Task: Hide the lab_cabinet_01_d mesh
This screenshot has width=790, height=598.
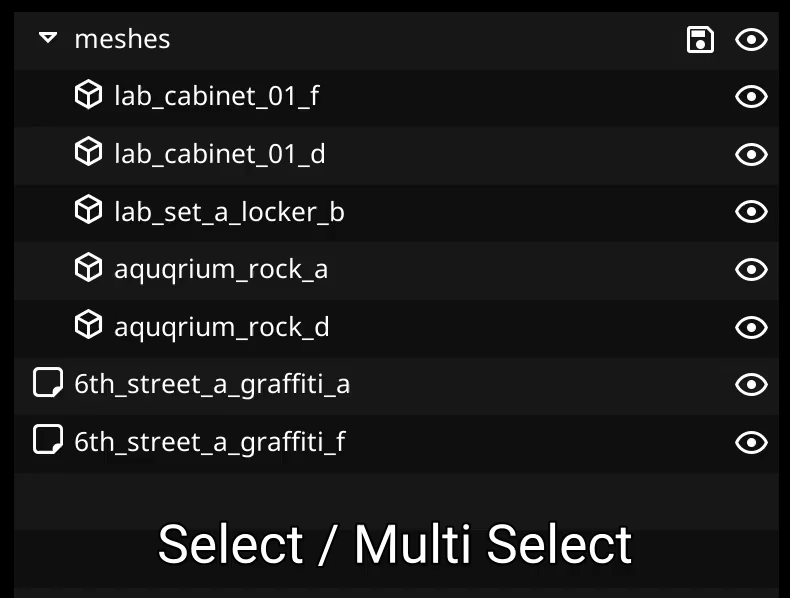Action: point(751,155)
